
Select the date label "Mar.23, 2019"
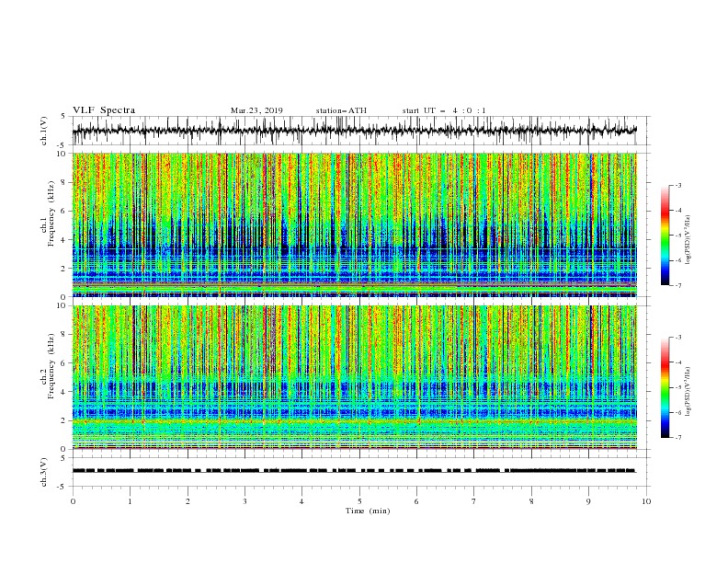pyautogui.click(x=256, y=110)
